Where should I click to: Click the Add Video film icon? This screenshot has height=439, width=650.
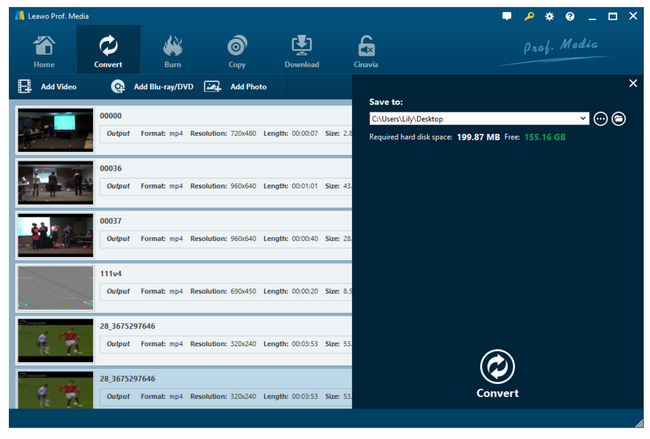[x=24, y=86]
